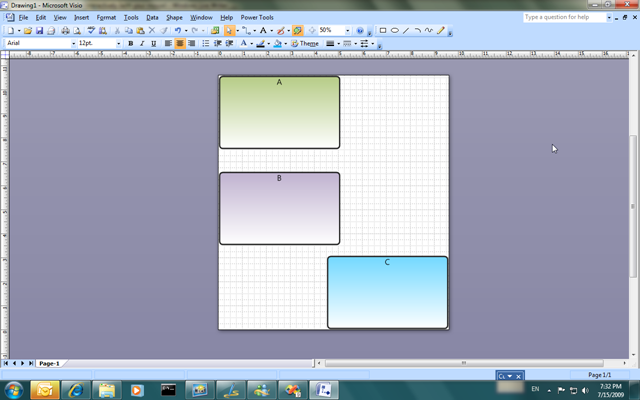The width and height of the screenshot is (640, 400).
Task: Toggle Italic text formatting
Action: tap(142, 44)
